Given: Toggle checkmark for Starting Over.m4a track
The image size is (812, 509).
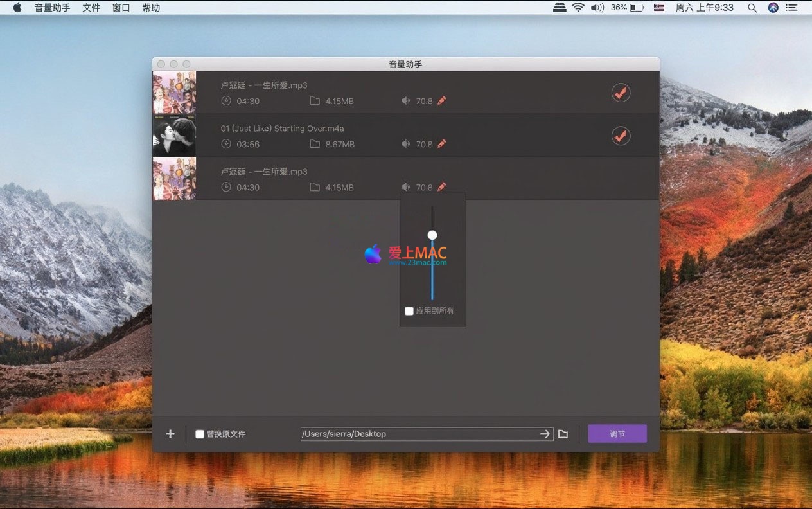Looking at the screenshot, I should pyautogui.click(x=620, y=136).
